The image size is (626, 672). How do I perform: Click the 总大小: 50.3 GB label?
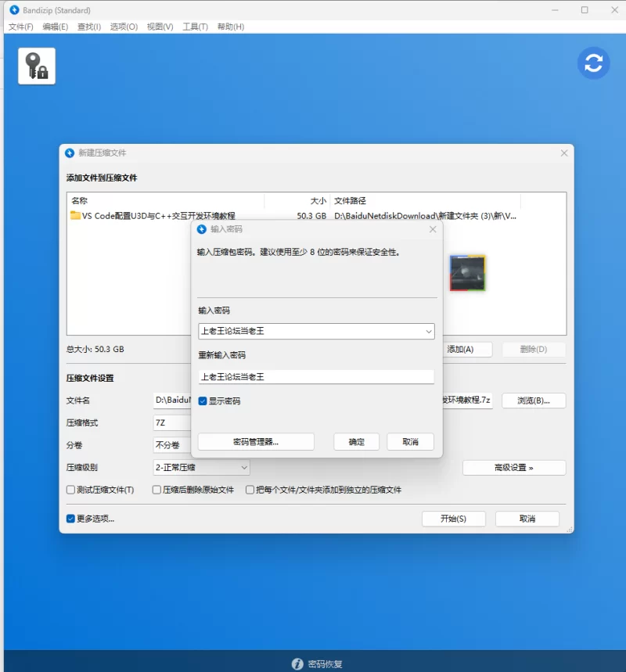95,349
